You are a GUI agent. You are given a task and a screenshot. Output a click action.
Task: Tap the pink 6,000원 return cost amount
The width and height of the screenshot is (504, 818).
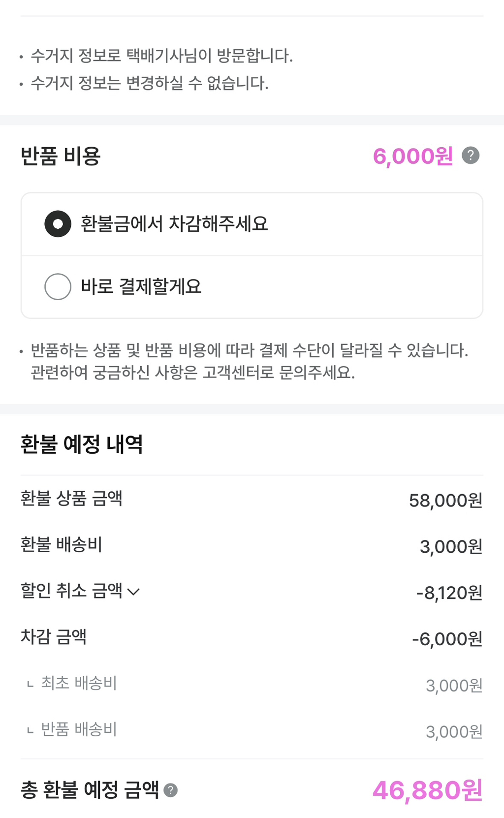[412, 157]
